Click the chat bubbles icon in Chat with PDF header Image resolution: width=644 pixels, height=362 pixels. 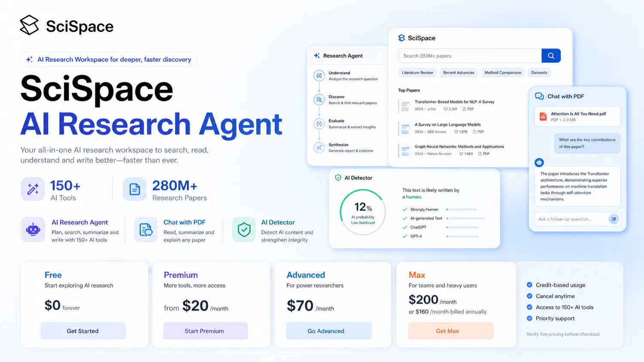pos(539,97)
